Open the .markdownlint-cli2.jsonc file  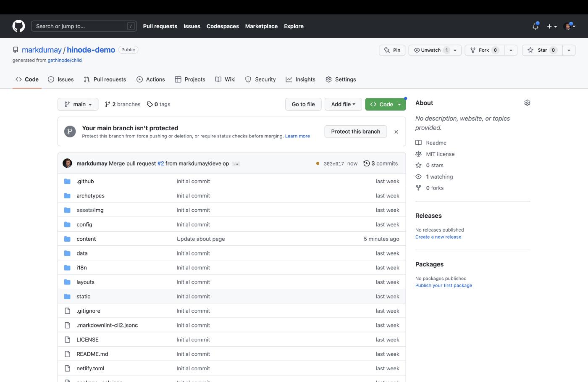point(107,325)
